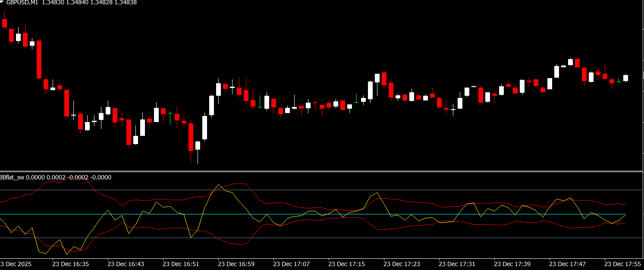This screenshot has height=270, width=644.
Task: Click the lower gray level line in BBflat_sw
Action: click(302, 238)
